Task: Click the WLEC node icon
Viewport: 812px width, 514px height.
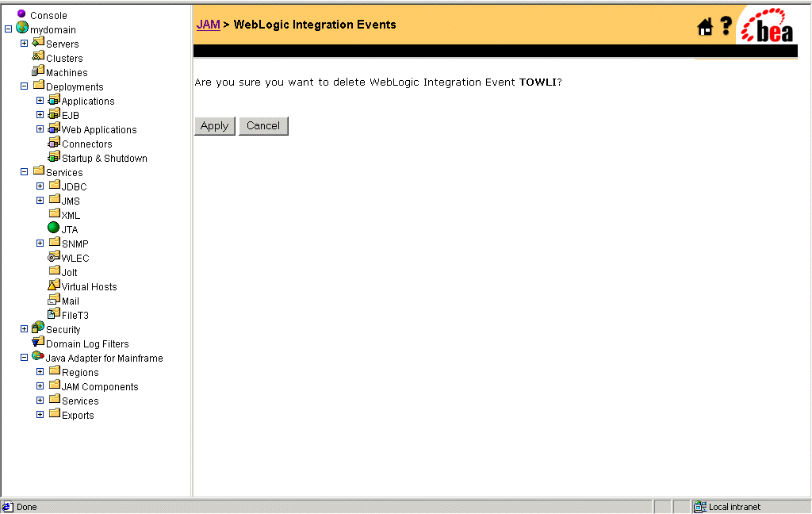Action: pos(55,256)
